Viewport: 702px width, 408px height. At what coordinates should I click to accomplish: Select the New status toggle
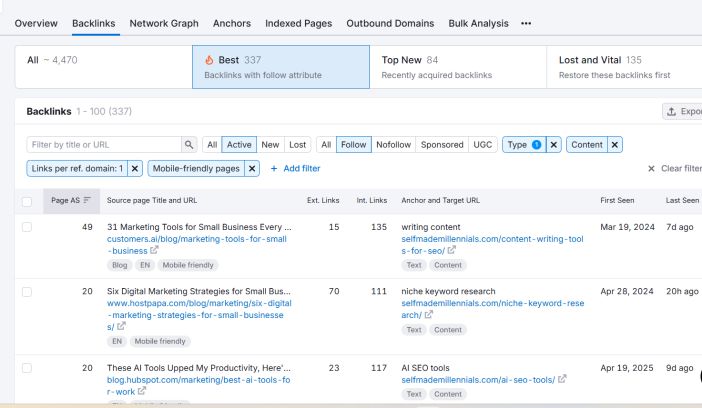(x=270, y=145)
